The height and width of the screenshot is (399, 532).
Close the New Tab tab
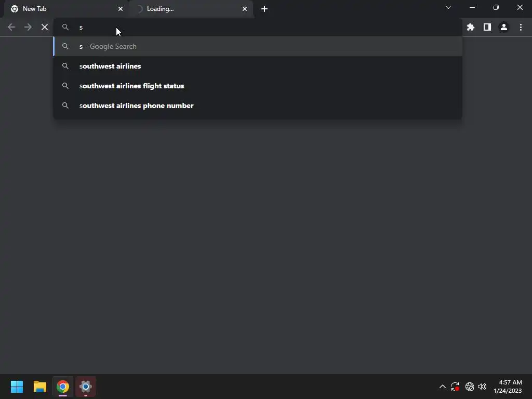pos(121,9)
